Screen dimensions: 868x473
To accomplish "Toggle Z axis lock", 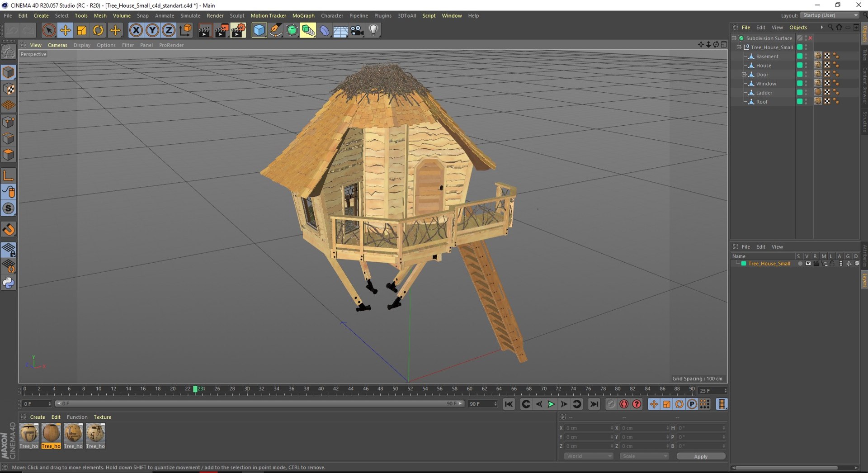I will pos(169,30).
